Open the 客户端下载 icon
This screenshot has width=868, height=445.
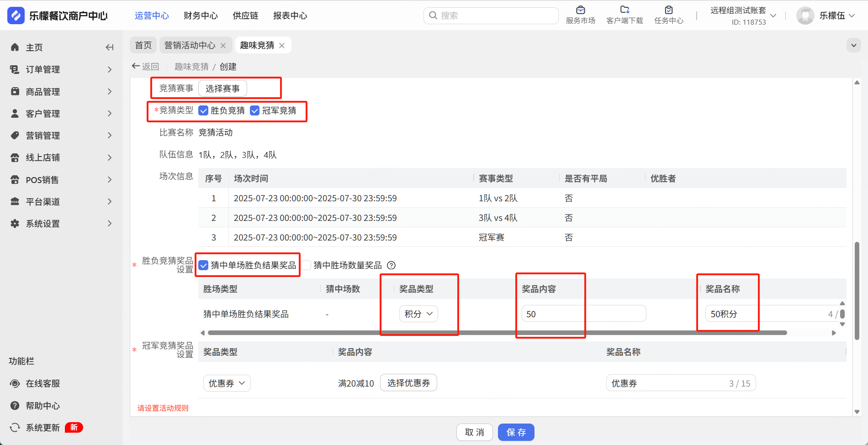point(625,10)
